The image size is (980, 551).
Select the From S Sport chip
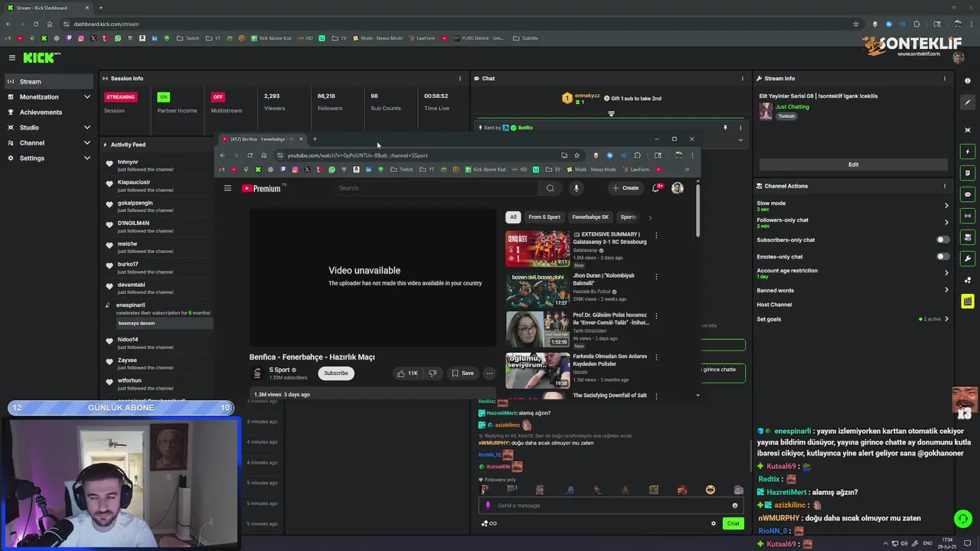coord(544,217)
